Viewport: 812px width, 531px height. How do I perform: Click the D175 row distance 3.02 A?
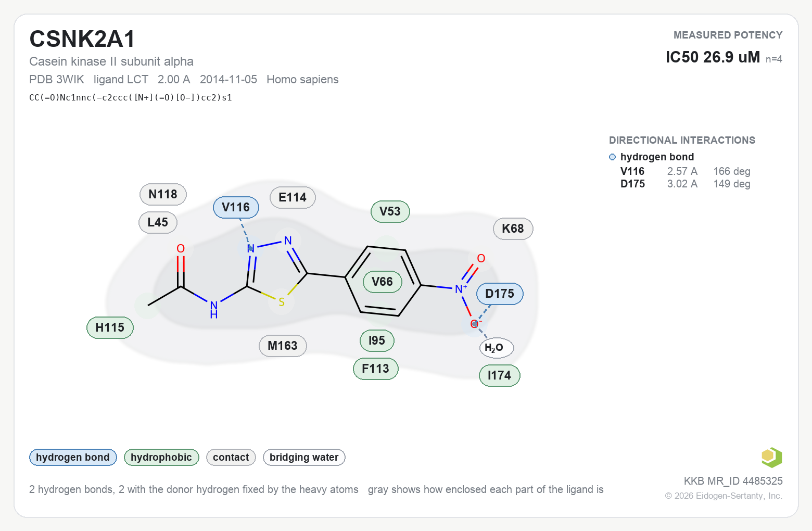[682, 184]
